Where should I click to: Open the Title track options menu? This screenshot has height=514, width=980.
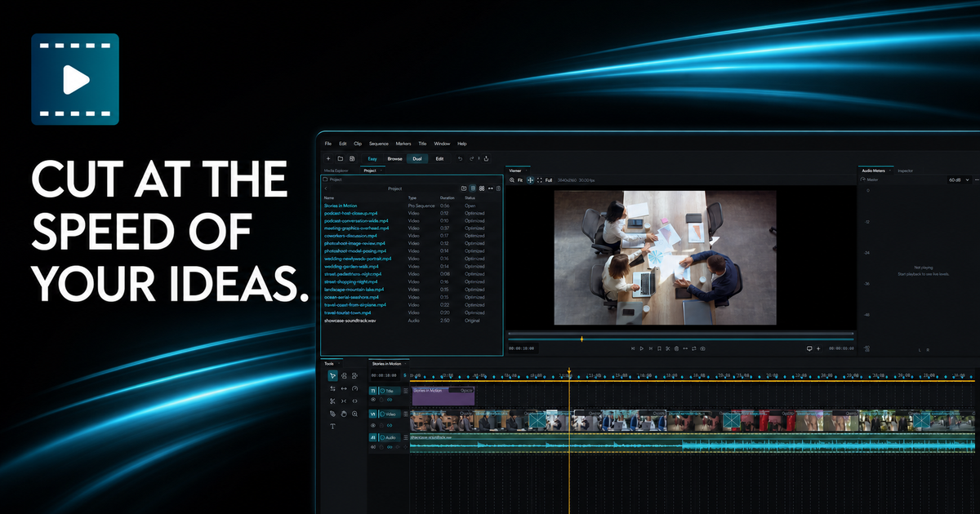point(406,391)
